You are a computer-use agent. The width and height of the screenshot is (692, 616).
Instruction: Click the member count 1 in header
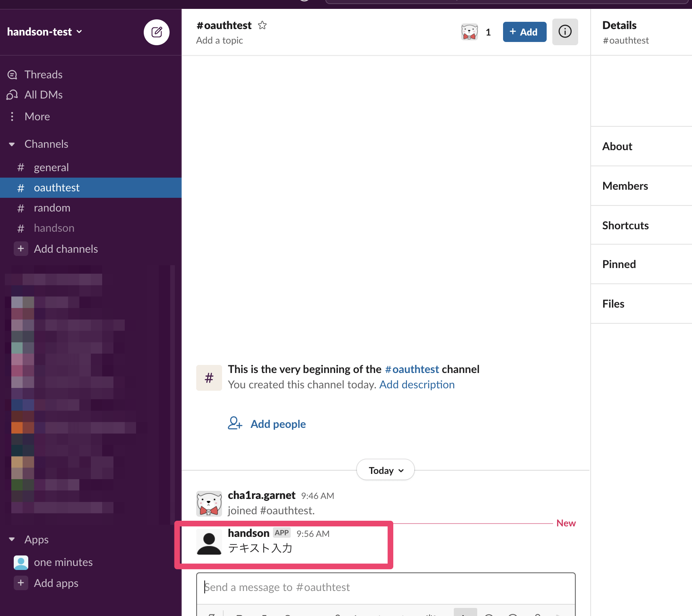pyautogui.click(x=488, y=32)
